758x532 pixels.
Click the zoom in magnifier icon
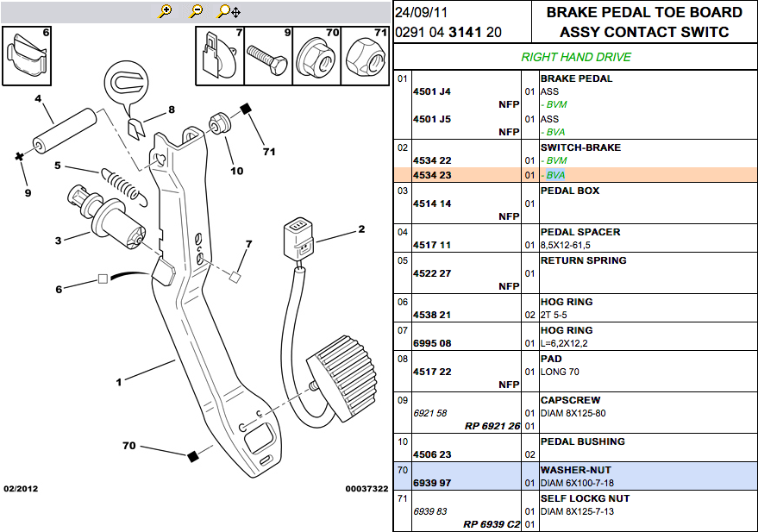pos(166,11)
